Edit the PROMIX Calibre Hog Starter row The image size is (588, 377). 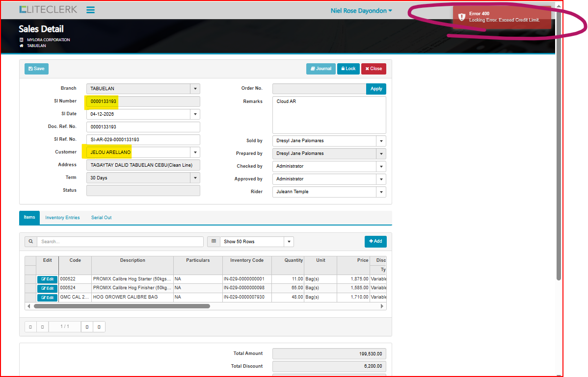click(x=48, y=279)
